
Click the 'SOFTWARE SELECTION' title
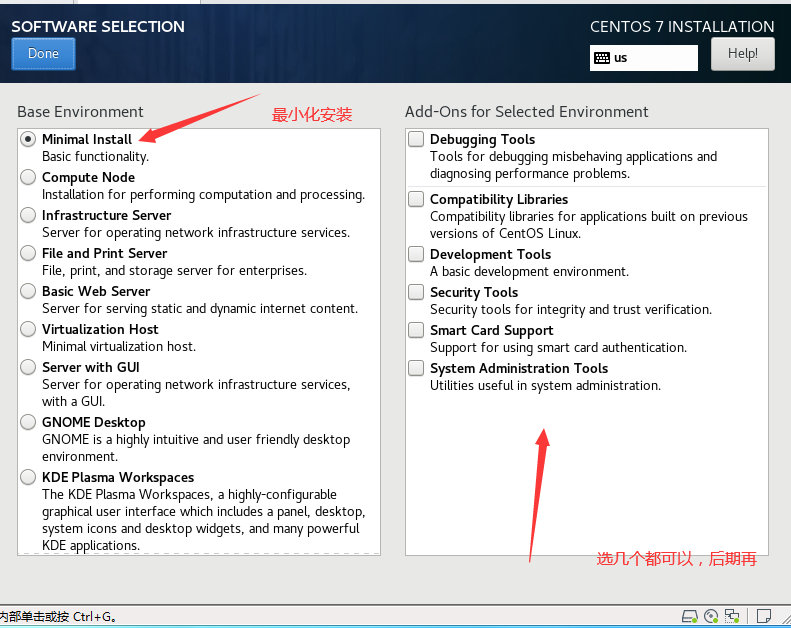(x=98, y=27)
